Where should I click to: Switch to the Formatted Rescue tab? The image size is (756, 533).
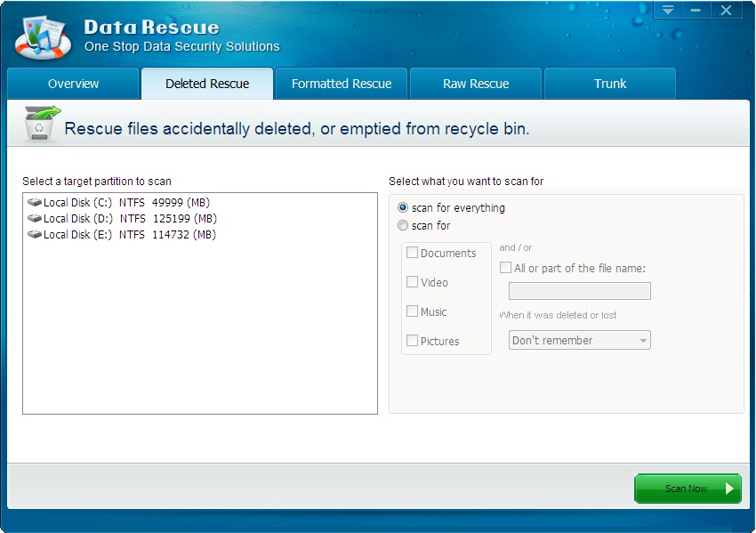342,84
